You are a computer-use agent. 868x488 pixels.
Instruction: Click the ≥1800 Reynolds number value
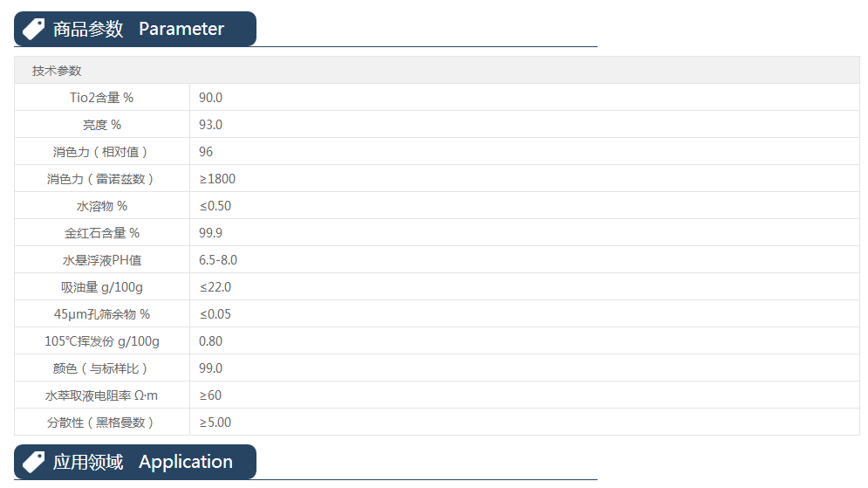pos(217,179)
